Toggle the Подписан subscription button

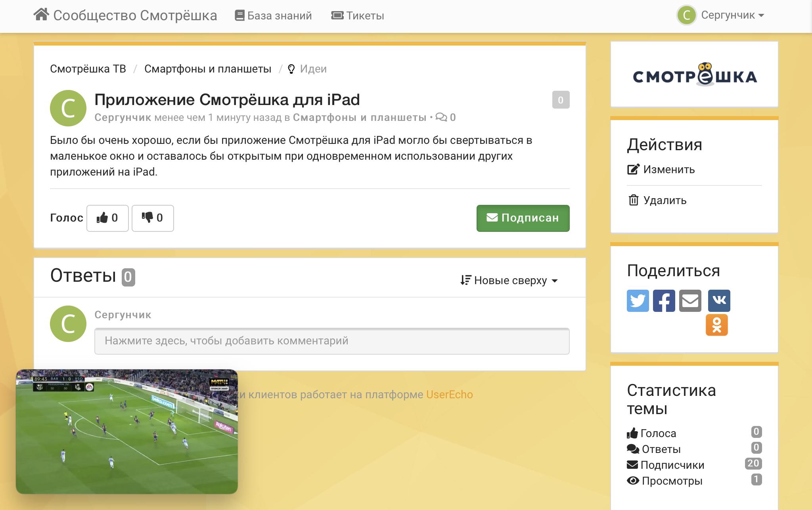coord(523,218)
